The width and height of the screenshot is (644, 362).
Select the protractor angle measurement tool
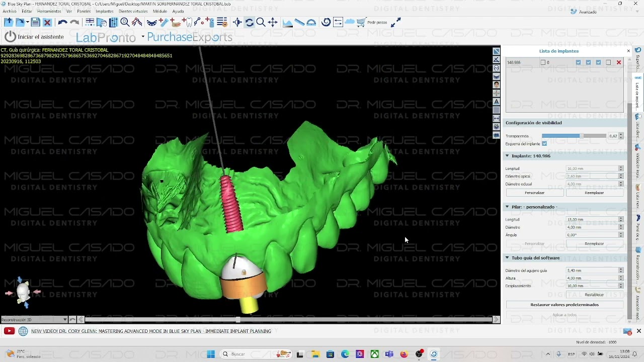point(311,22)
